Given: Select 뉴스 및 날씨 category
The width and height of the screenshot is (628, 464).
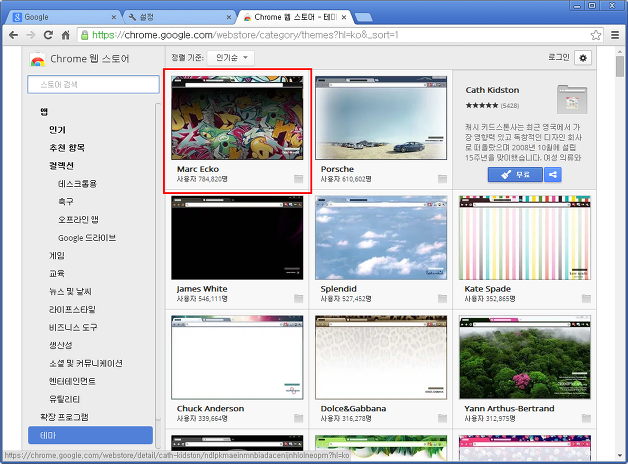Looking at the screenshot, I should tap(70, 291).
